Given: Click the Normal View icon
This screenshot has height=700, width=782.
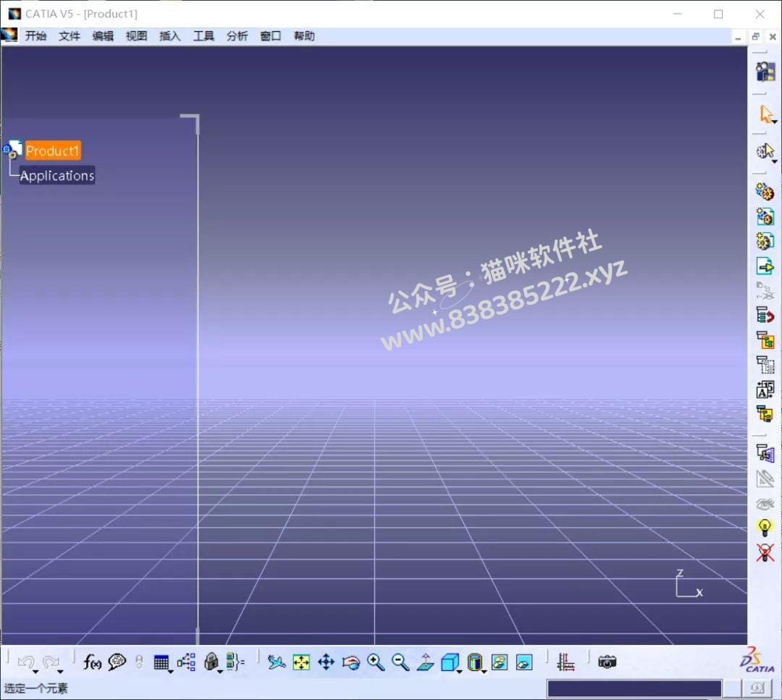Looking at the screenshot, I should click(x=425, y=662).
